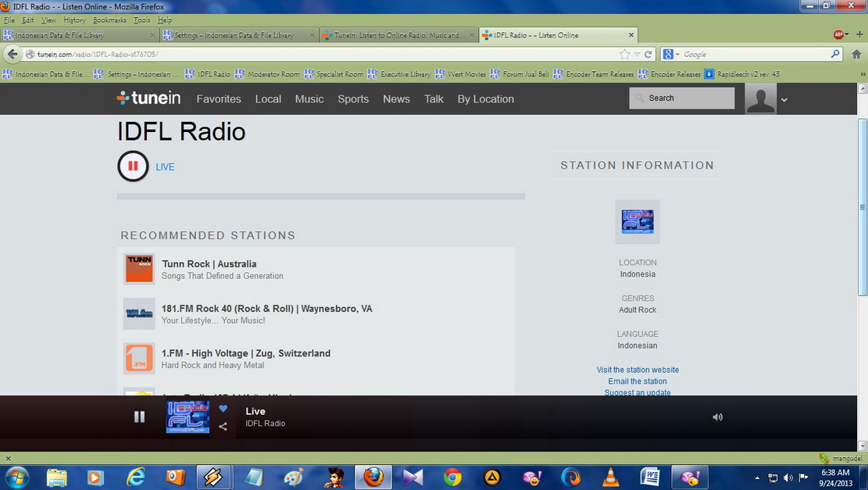Open the Tunn Rock | Australia station
Screen dimensions: 868x490
click(x=209, y=264)
